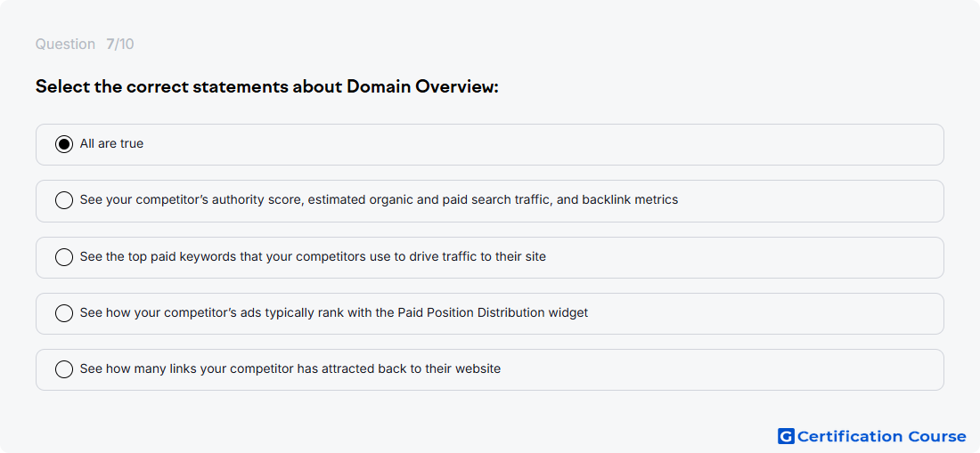
Task: Click the "All are true" answer text
Action: click(x=112, y=143)
